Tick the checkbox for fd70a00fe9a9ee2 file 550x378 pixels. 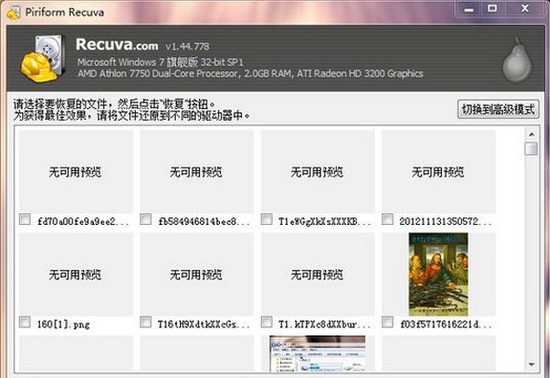tap(25, 220)
